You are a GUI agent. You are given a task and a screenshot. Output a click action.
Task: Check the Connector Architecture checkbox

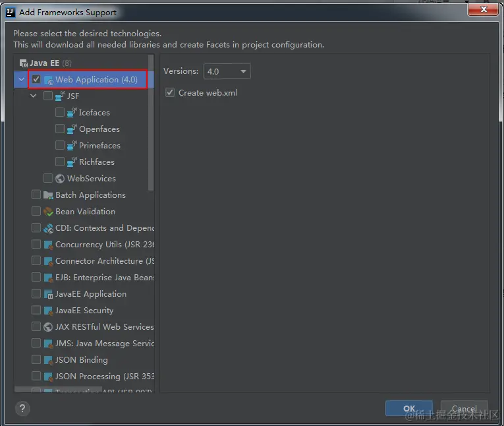pos(36,260)
